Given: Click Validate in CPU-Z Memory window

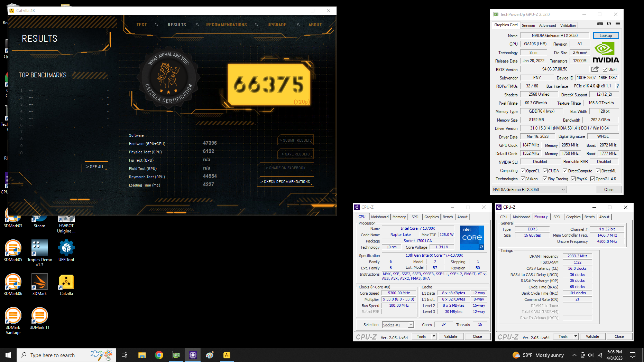Looking at the screenshot, I should (x=592, y=336).
